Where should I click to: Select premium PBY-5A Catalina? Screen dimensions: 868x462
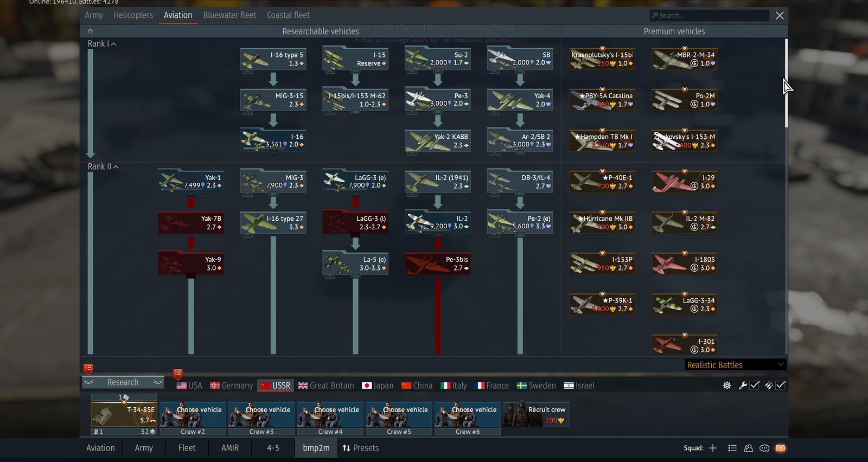click(x=602, y=100)
